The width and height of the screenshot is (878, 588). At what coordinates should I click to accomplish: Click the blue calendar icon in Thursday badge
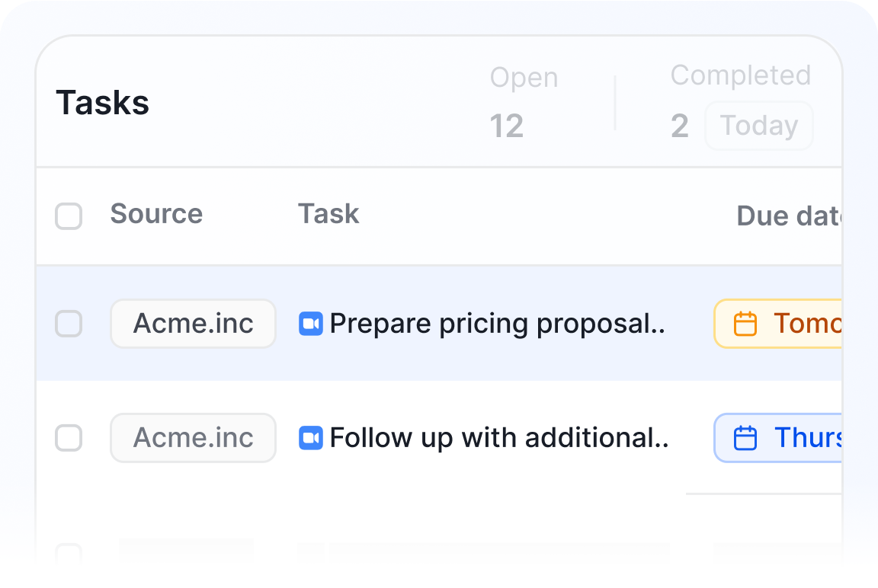745,438
